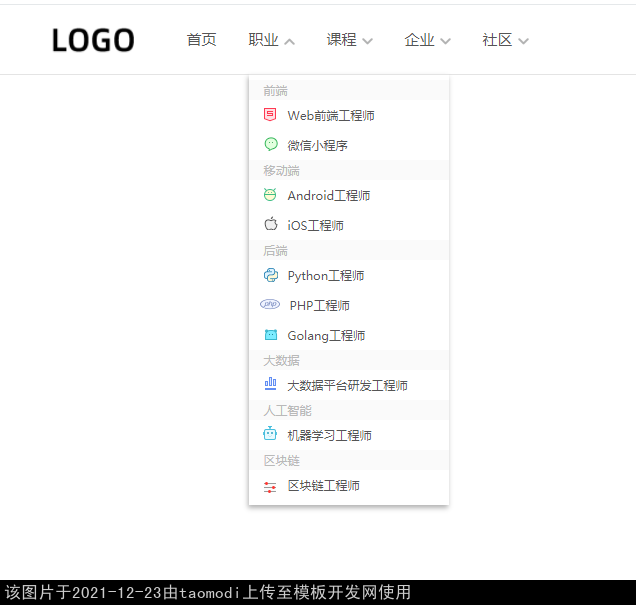
Task: Click the Android robot icon
Action: [x=270, y=195]
